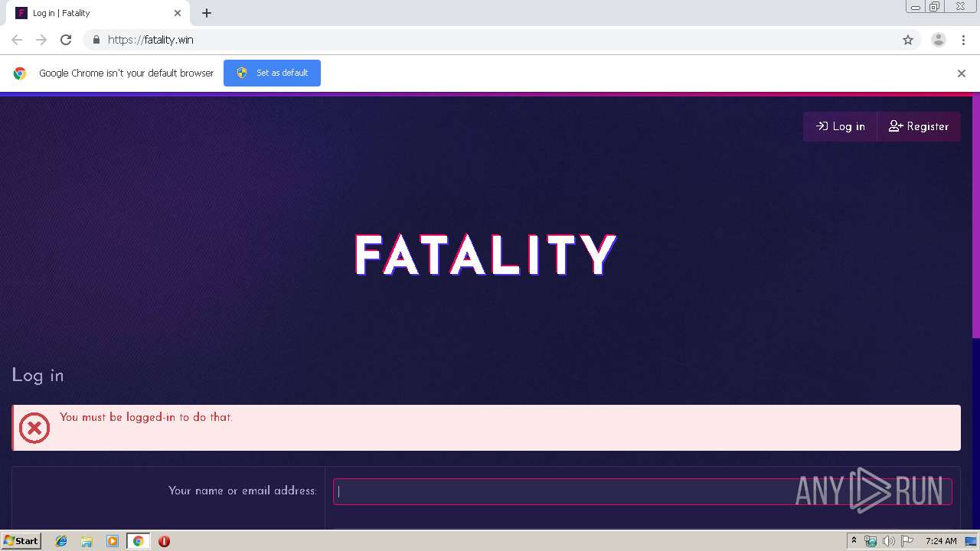
Task: Open the red Opera-style taskbar icon
Action: (164, 541)
